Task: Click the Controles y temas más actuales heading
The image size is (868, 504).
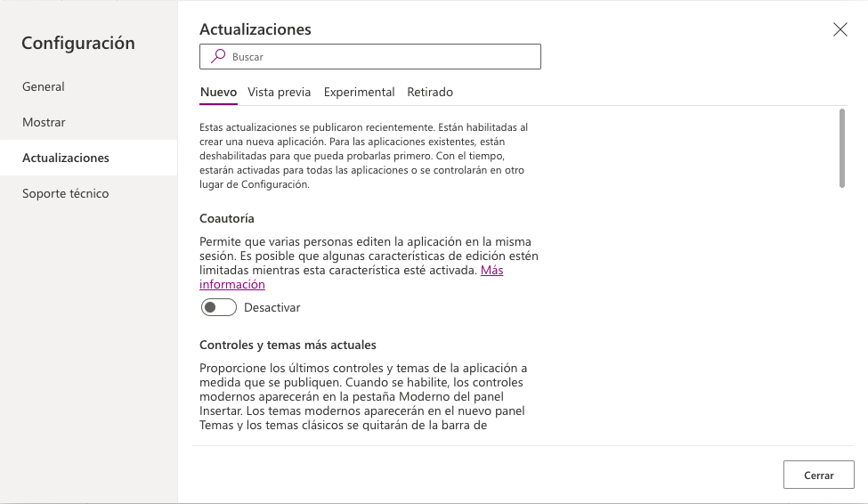Action: click(x=288, y=345)
